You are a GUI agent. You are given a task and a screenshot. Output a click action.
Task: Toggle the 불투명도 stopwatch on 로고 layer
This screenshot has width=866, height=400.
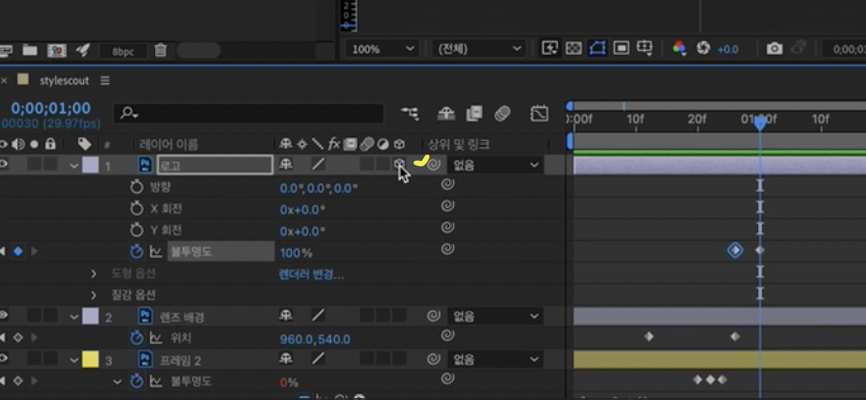[x=136, y=252]
